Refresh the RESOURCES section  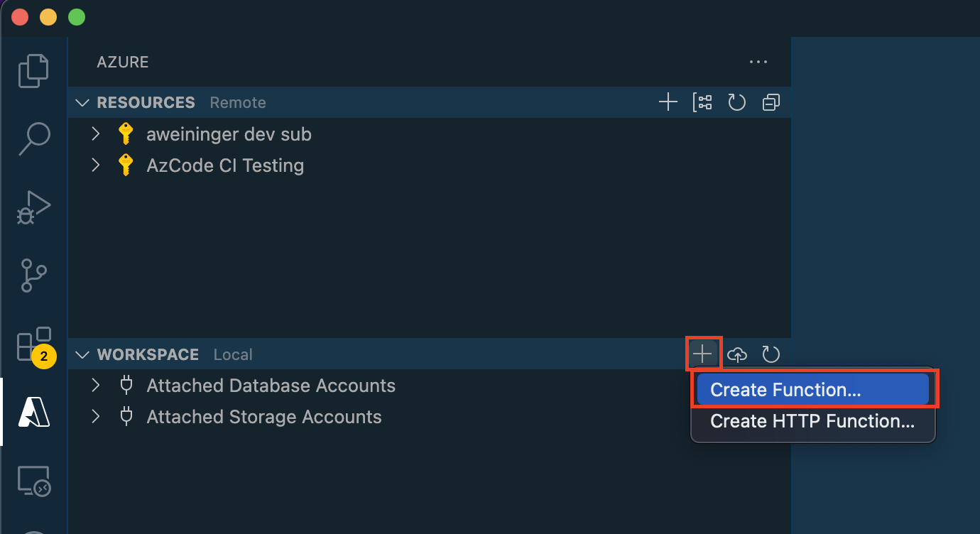pyautogui.click(x=736, y=102)
